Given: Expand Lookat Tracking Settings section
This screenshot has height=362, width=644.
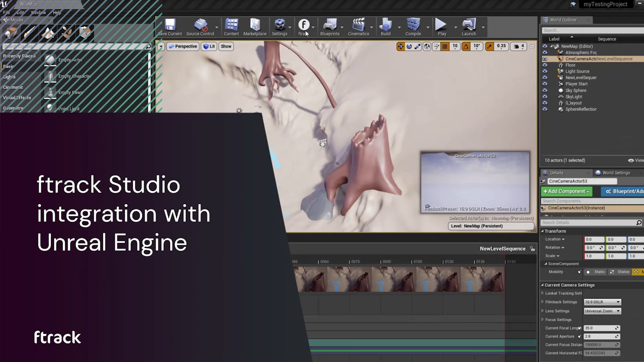Looking at the screenshot, I should click(x=543, y=293).
